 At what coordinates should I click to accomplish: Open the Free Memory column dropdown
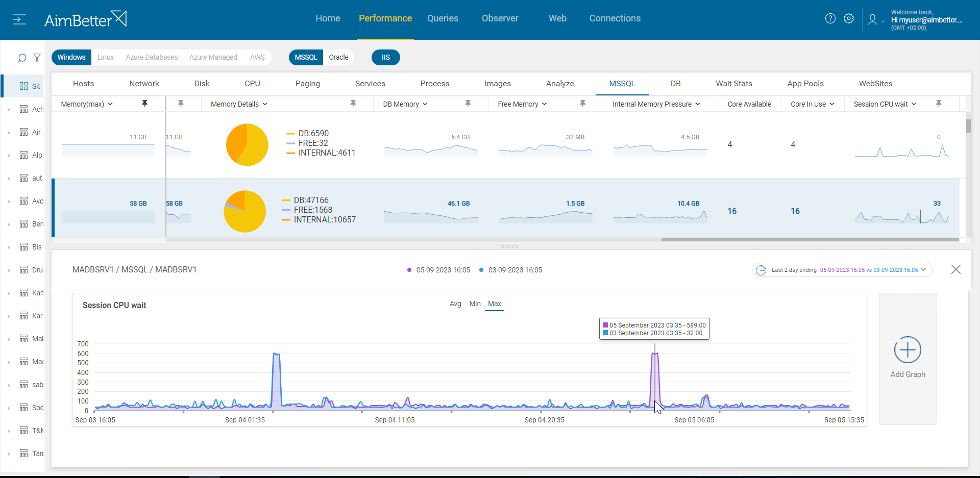(x=544, y=104)
